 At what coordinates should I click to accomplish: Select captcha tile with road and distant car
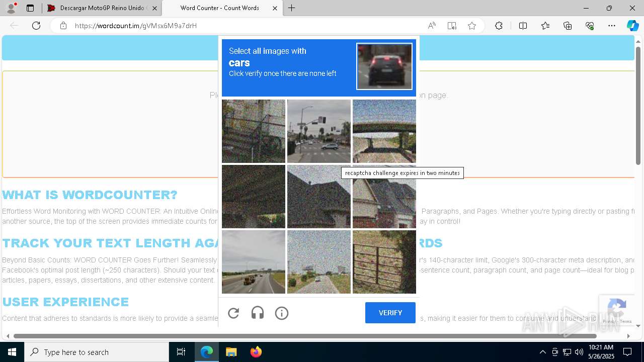coord(319,262)
